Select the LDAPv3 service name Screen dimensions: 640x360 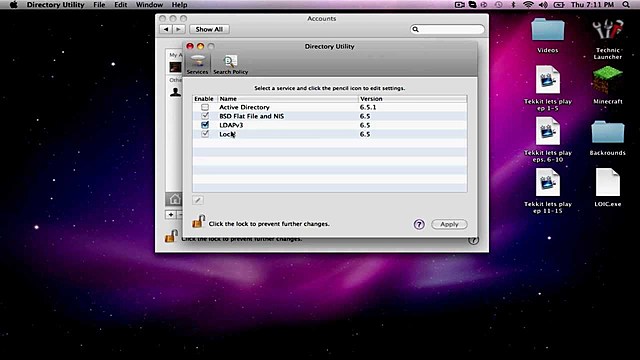pos(231,125)
